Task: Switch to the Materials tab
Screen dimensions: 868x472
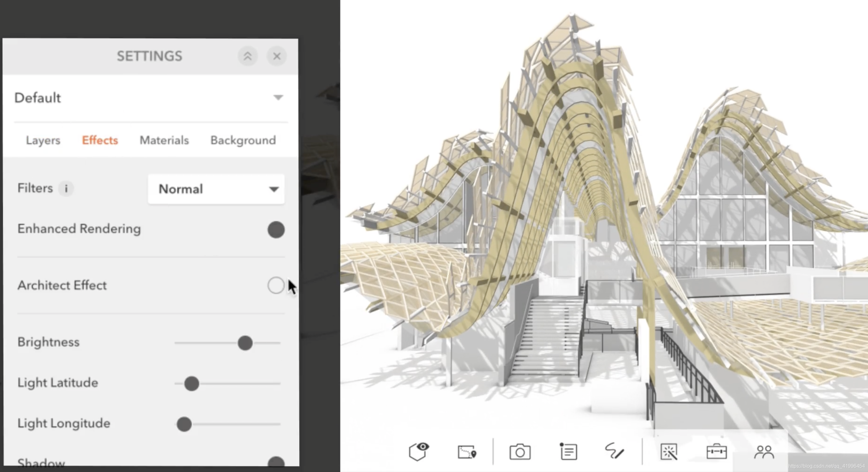Action: pyautogui.click(x=164, y=140)
